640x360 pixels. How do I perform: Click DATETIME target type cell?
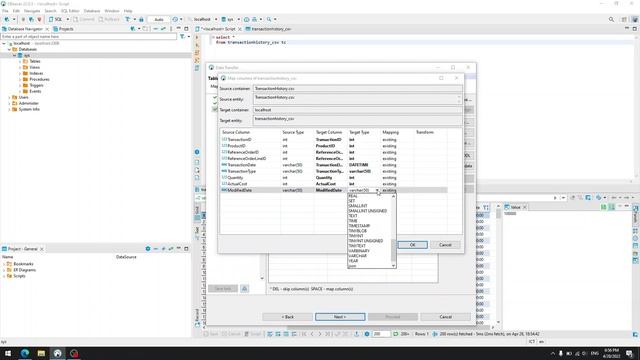coord(358,165)
